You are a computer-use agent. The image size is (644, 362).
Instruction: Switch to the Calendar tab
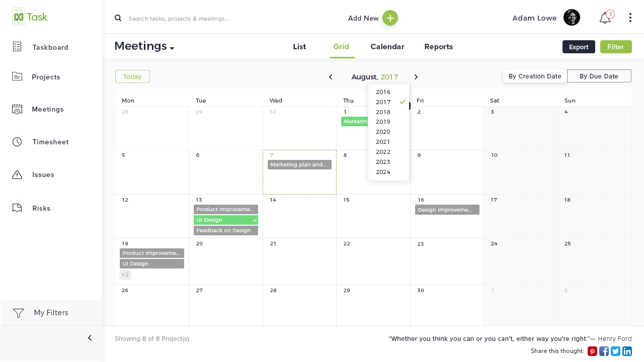click(387, 47)
